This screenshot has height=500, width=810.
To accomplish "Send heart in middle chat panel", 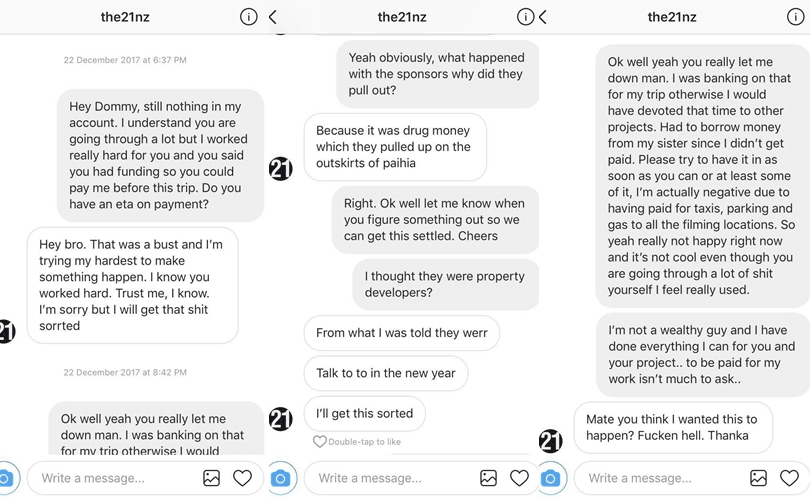I will [x=519, y=478].
